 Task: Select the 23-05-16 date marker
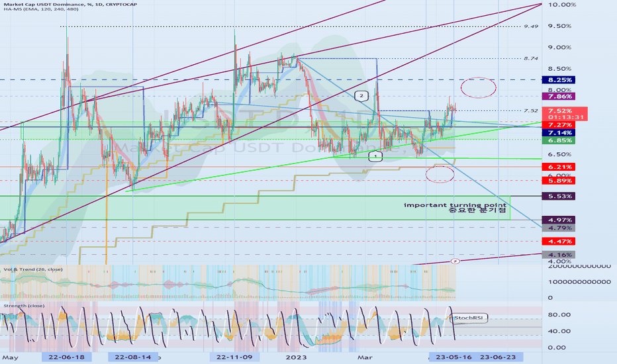pyautogui.click(x=453, y=357)
